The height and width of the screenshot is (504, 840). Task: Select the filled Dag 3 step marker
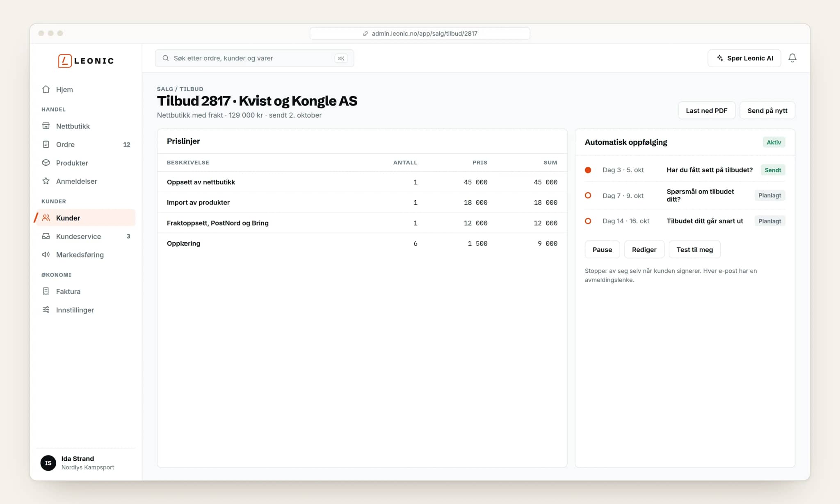[x=588, y=170]
